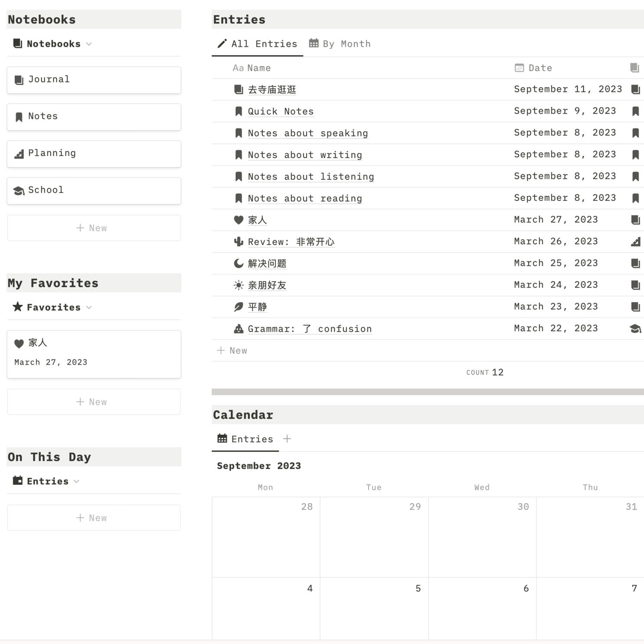The width and height of the screenshot is (644, 644).
Task: Click the bookmark icon beside Quick Notes
Action: [238, 111]
